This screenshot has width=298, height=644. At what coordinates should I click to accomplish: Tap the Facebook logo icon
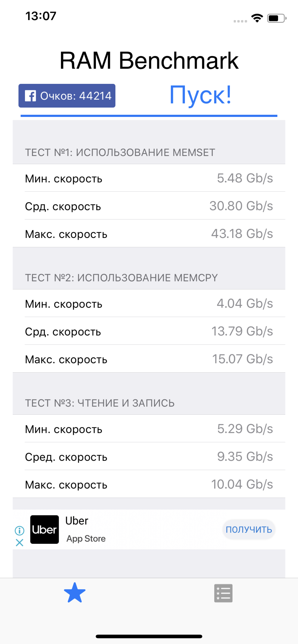(30, 96)
